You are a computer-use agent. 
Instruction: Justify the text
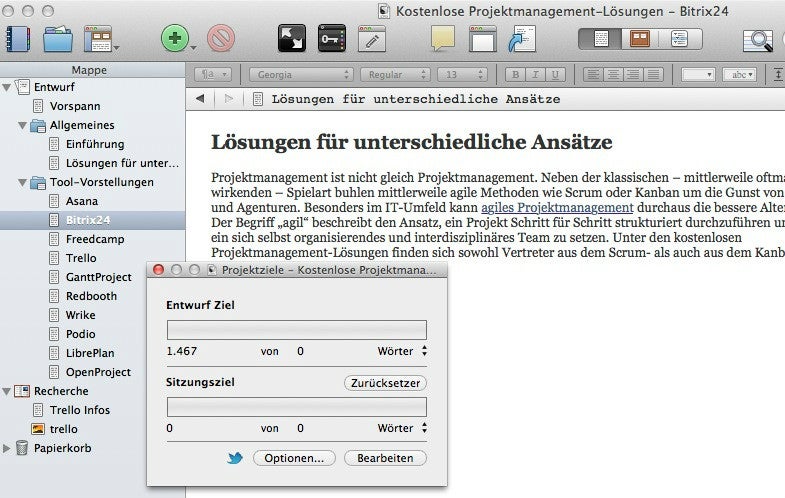click(x=653, y=75)
